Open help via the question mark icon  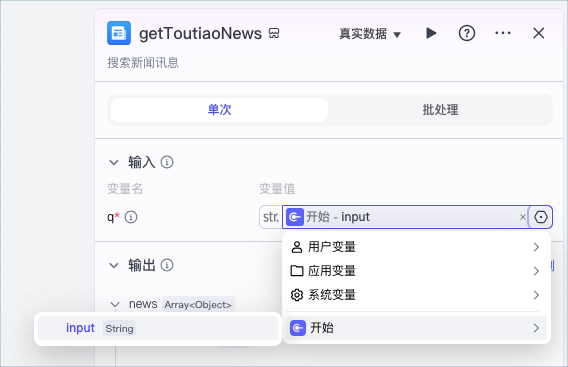coord(467,33)
